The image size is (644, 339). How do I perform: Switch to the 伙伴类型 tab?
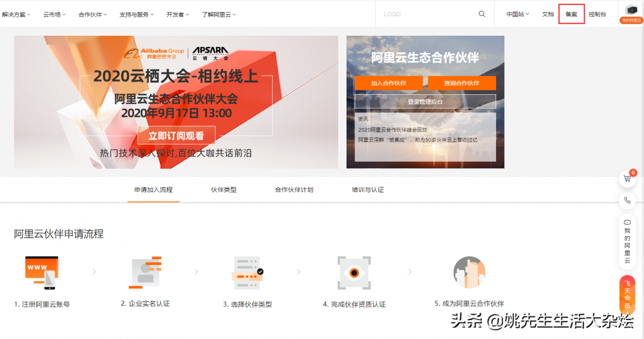pos(223,189)
